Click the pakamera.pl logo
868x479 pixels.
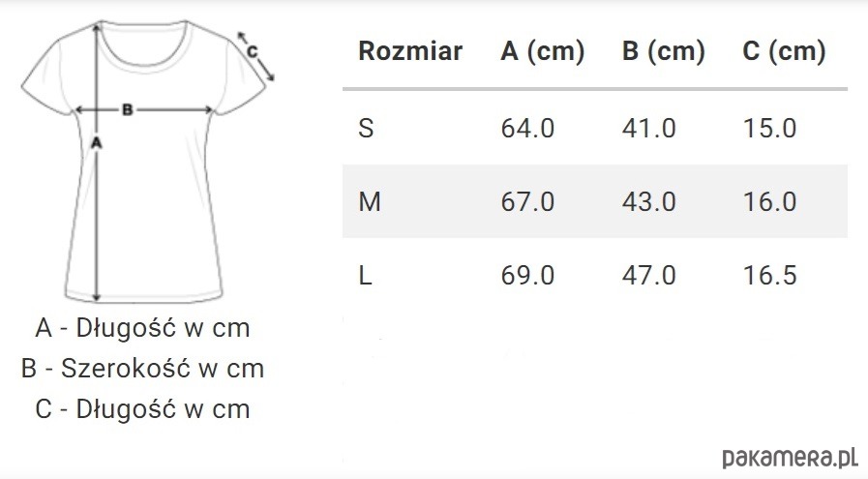pos(790,458)
